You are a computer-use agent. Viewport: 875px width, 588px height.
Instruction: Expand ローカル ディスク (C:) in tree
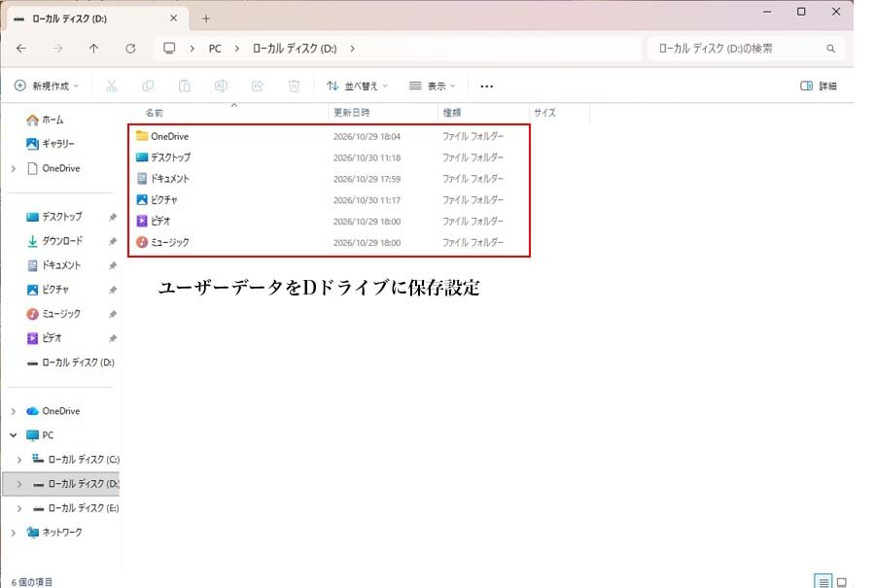(x=19, y=460)
